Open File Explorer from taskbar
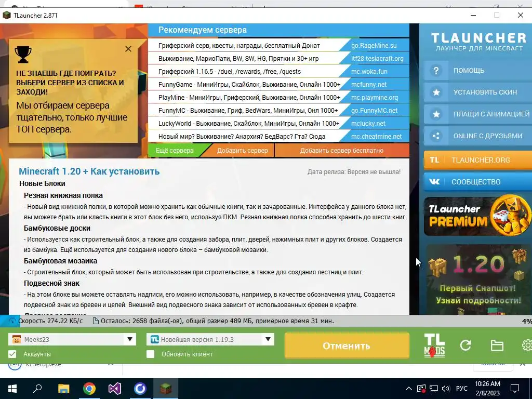Image resolution: width=532 pixels, height=399 pixels. [63, 389]
